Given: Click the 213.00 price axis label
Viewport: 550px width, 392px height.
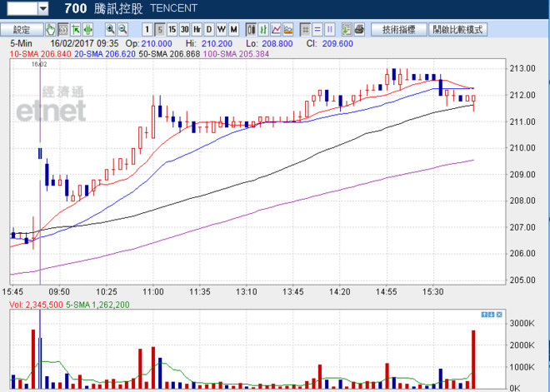Looking at the screenshot, I should (x=522, y=68).
